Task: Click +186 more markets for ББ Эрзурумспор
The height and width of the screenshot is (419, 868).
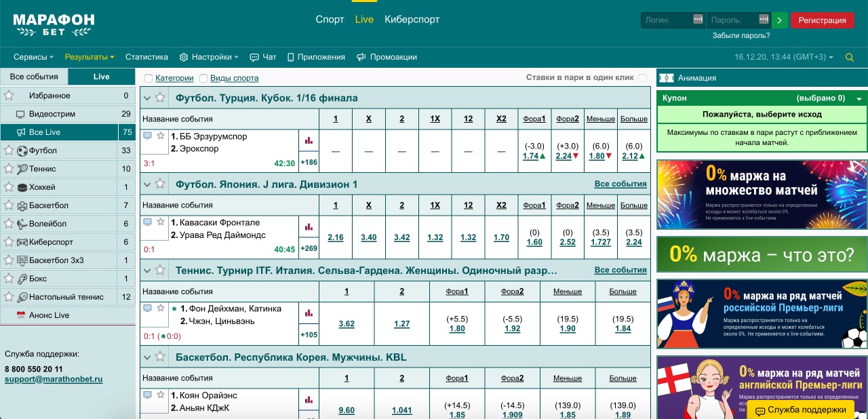Action: [309, 163]
